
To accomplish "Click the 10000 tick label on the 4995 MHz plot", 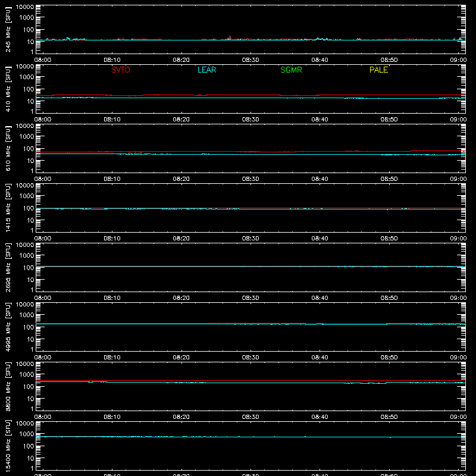I will pyautogui.click(x=25, y=305).
